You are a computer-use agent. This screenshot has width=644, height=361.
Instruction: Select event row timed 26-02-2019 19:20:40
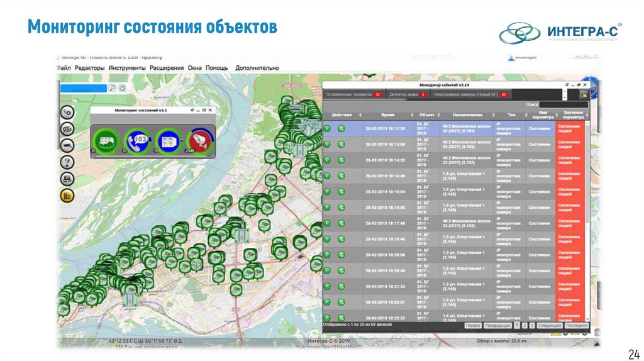point(454,270)
